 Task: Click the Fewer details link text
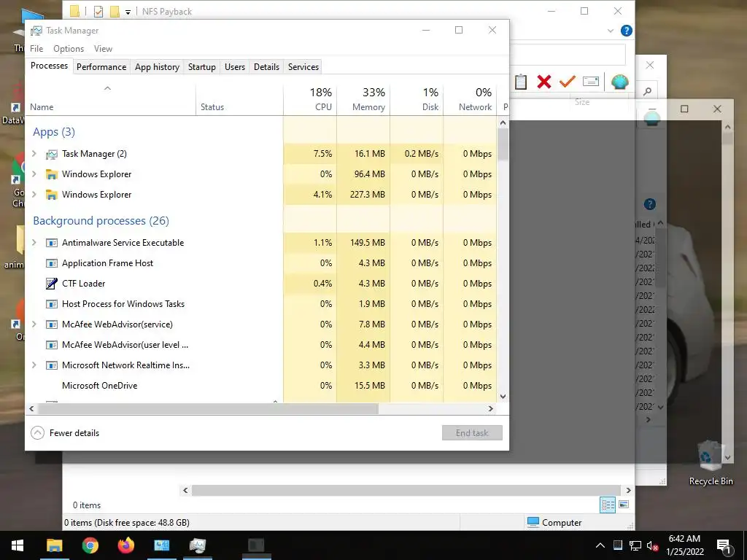(x=74, y=433)
